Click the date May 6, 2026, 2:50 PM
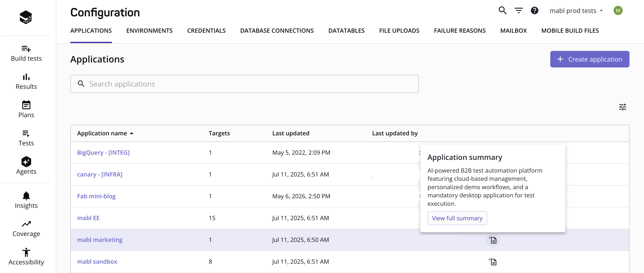 tap(301, 196)
